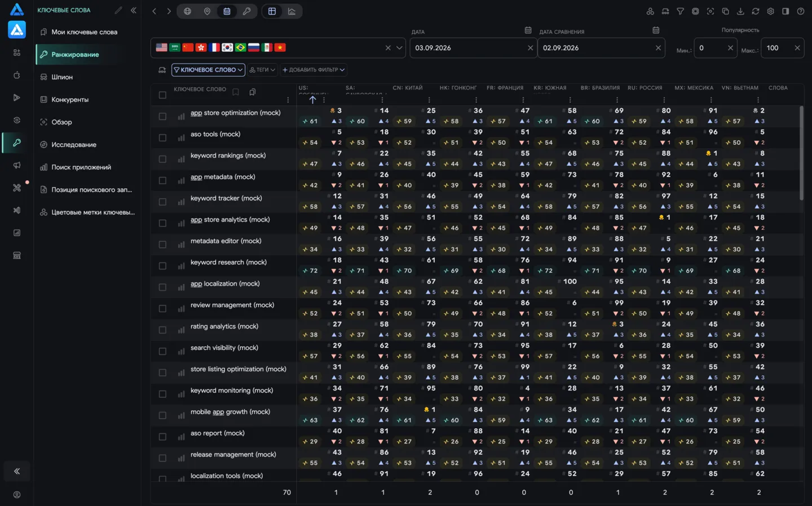Click the table vertical scrollbar

[x=801, y=153]
